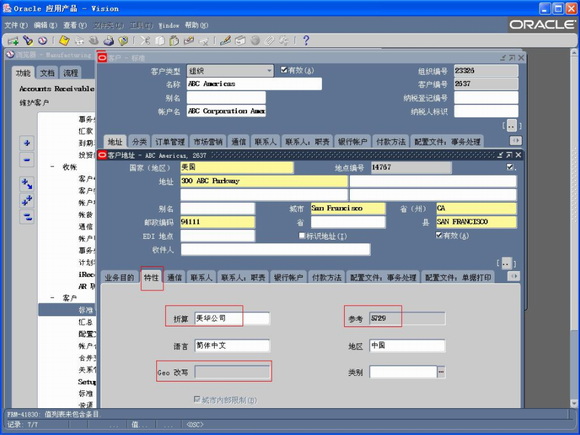580x435 pixels.
Task: Open address flexfield bracket button
Action: pyautogui.click(x=506, y=263)
